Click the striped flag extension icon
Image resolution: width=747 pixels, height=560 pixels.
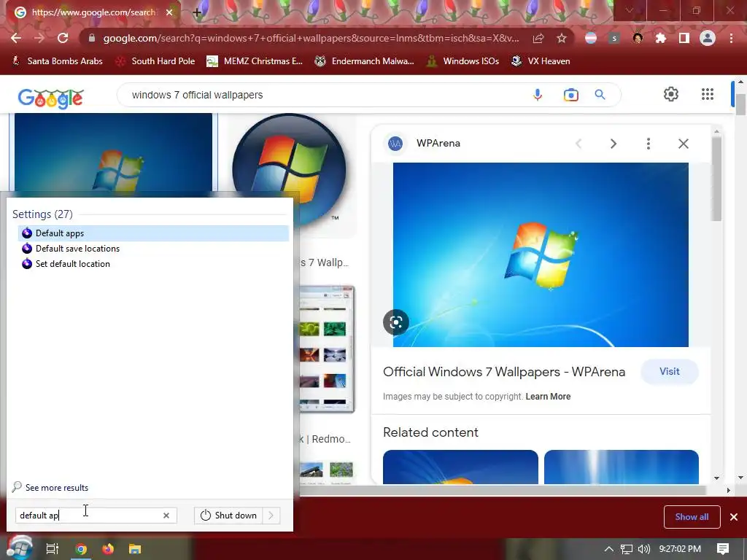(591, 38)
